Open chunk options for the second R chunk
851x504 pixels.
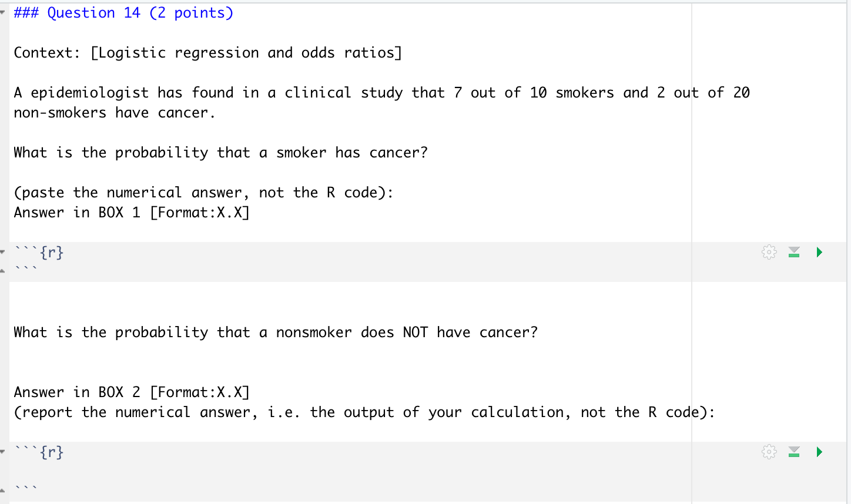(768, 452)
